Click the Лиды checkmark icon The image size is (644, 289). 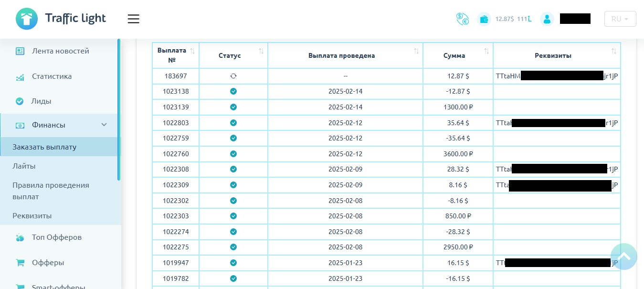(x=20, y=101)
